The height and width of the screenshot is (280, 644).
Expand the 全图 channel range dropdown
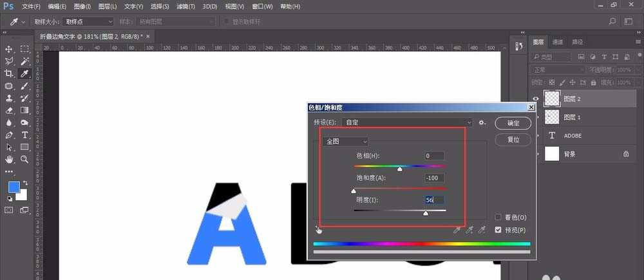[x=346, y=141]
